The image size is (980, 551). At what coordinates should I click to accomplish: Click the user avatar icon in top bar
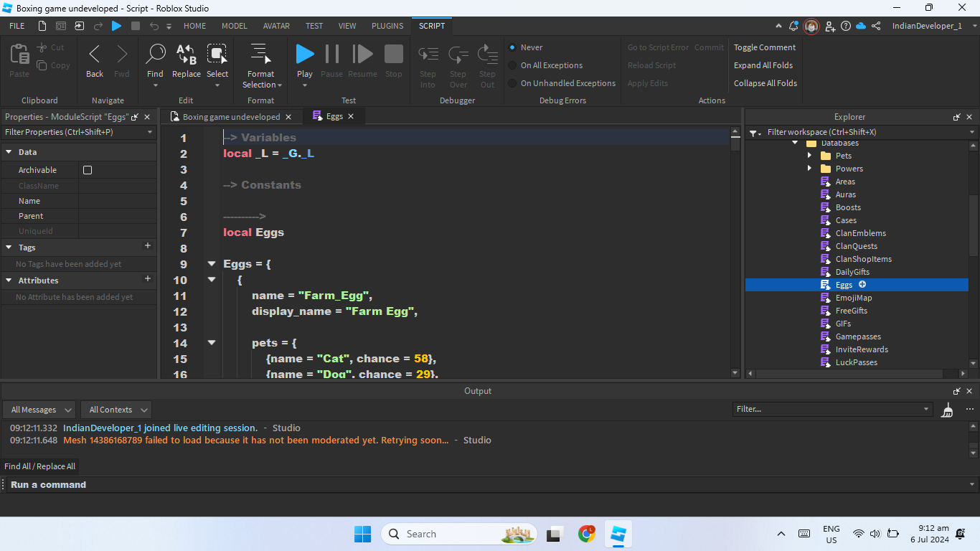tap(811, 26)
